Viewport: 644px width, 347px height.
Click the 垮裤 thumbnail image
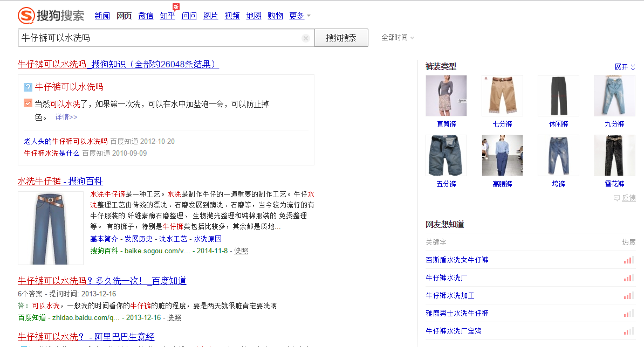(559, 156)
